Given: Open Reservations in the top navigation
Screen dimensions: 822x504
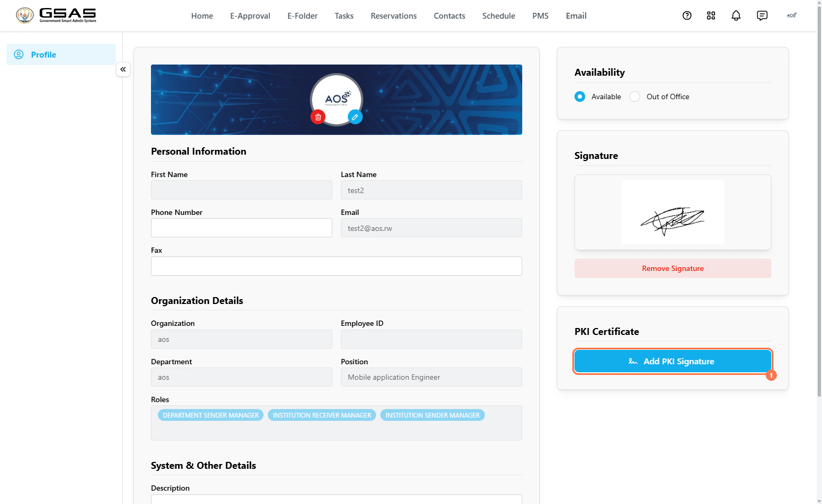Looking at the screenshot, I should [394, 16].
